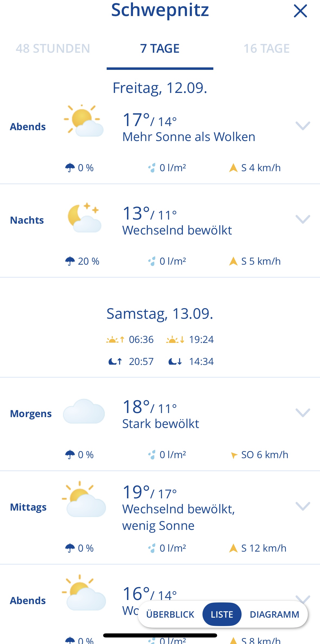Tap the weather icon for Saturday Mittags
This screenshot has width=320, height=644.
(x=84, y=499)
